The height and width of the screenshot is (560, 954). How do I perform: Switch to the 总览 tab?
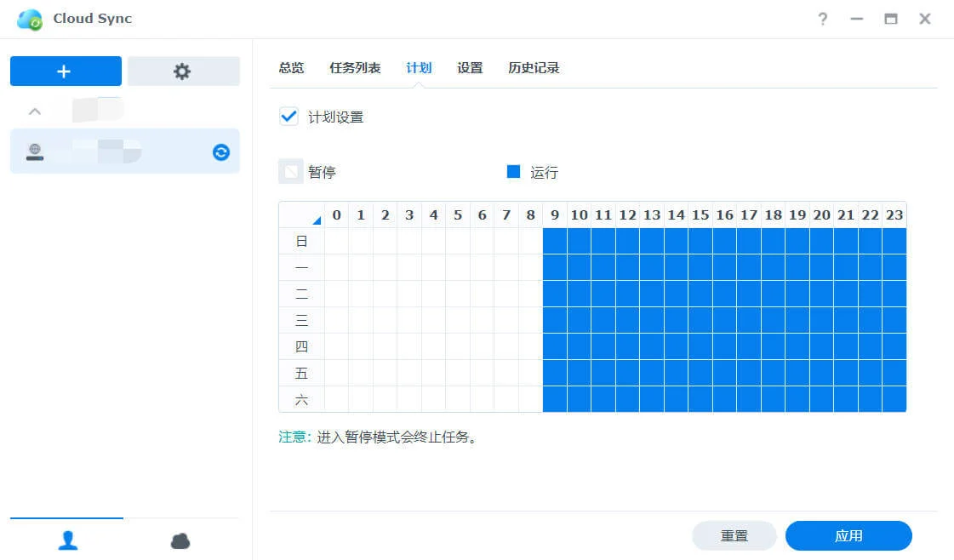click(x=291, y=68)
